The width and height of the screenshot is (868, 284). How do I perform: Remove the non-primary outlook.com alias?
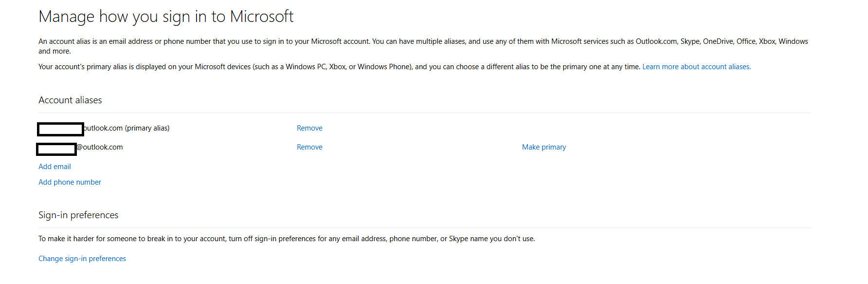point(309,147)
